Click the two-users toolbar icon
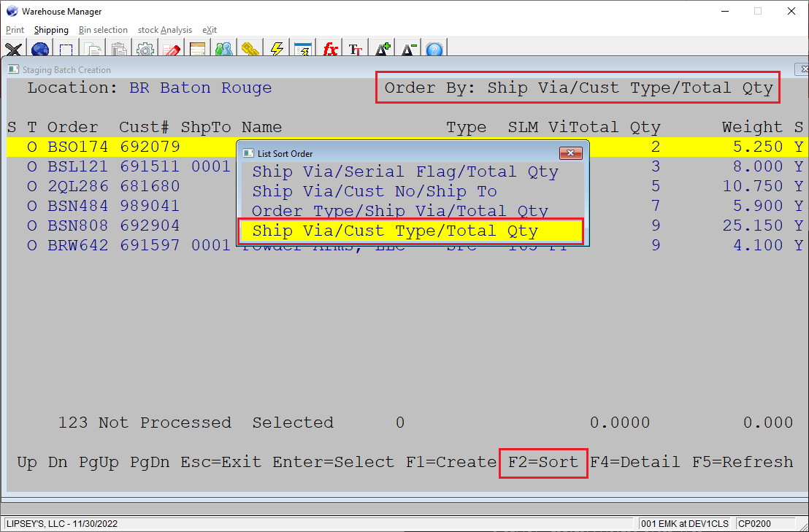This screenshot has height=532, width=809. coord(224,49)
